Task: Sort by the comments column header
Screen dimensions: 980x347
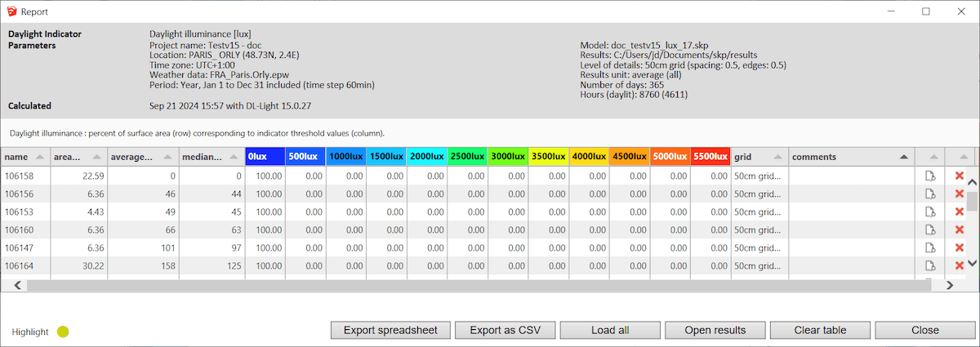Action: point(852,156)
